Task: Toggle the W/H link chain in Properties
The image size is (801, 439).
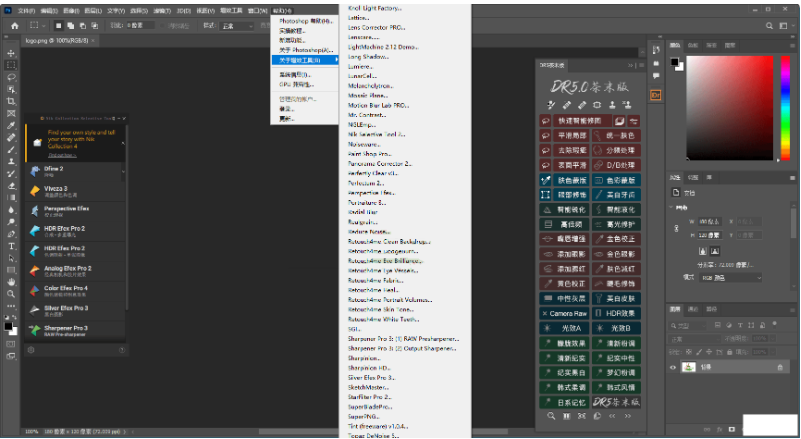Action: coord(677,228)
